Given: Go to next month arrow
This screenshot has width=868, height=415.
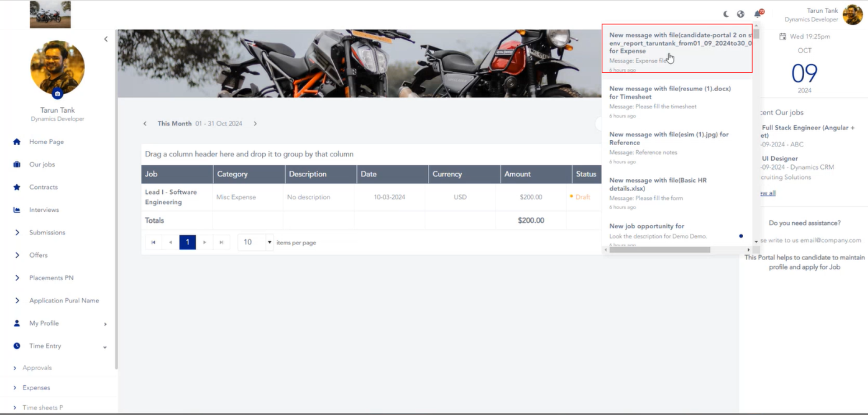Looking at the screenshot, I should (255, 124).
